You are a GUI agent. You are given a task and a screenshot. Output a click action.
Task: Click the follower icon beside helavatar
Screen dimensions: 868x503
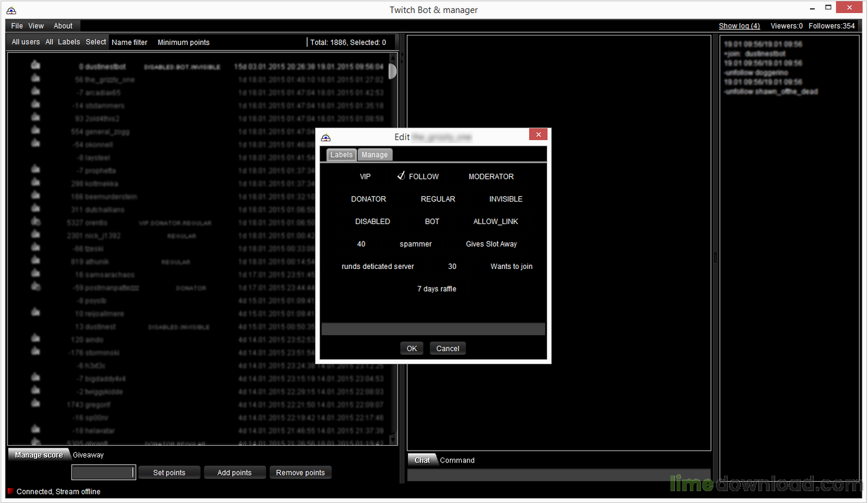click(36, 430)
